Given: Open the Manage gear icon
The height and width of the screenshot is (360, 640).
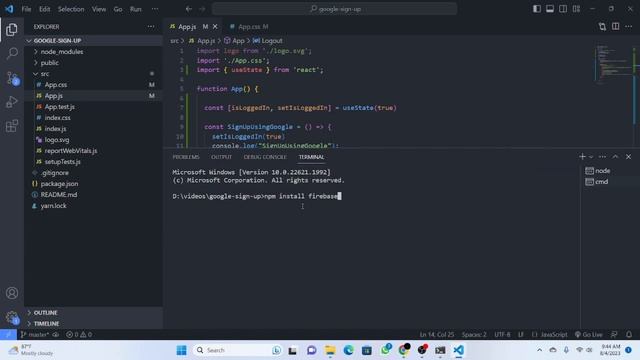Looking at the screenshot, I should (x=12, y=317).
